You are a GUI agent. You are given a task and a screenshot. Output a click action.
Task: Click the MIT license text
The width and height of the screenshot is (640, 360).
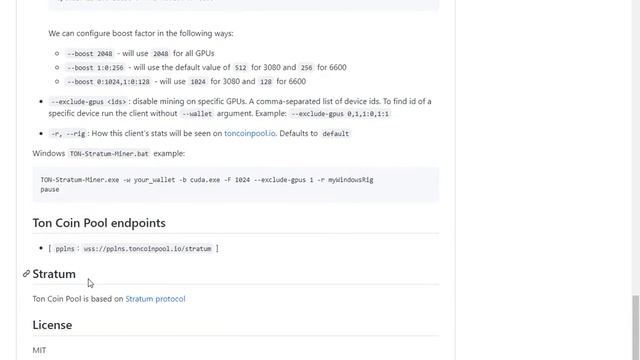pos(39,350)
